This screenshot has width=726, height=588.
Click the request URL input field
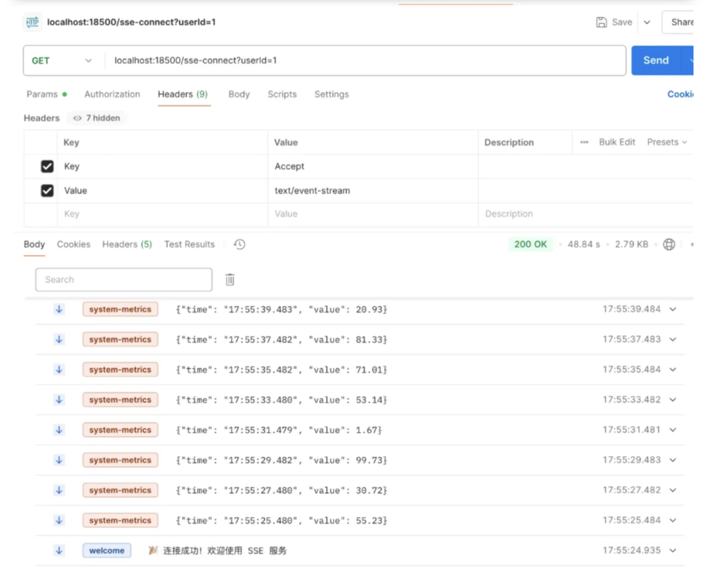click(366, 61)
